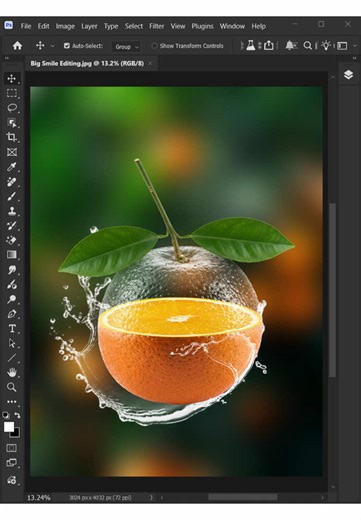Expand the workspace dropdown arrow
The height and width of the screenshot is (520, 361).
354,46
